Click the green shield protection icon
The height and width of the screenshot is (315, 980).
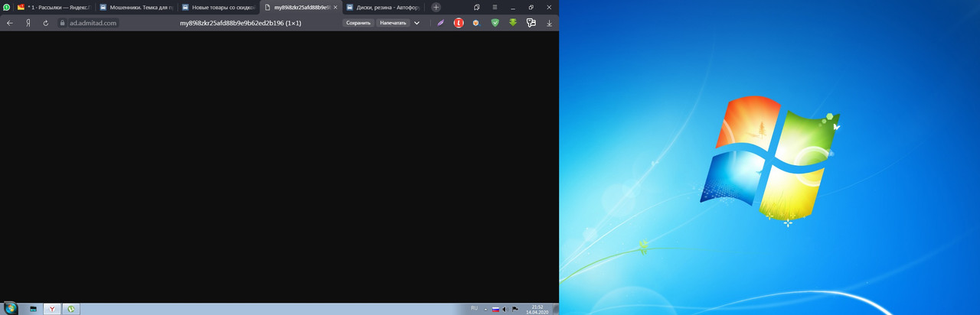pos(495,23)
